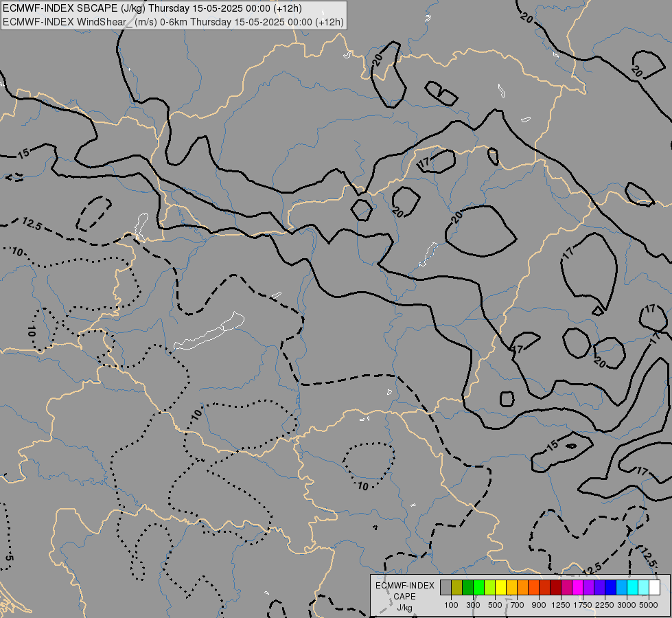This screenshot has height=618, width=672.
Task: Click the '5' dotted contour label
Action: coord(10,558)
